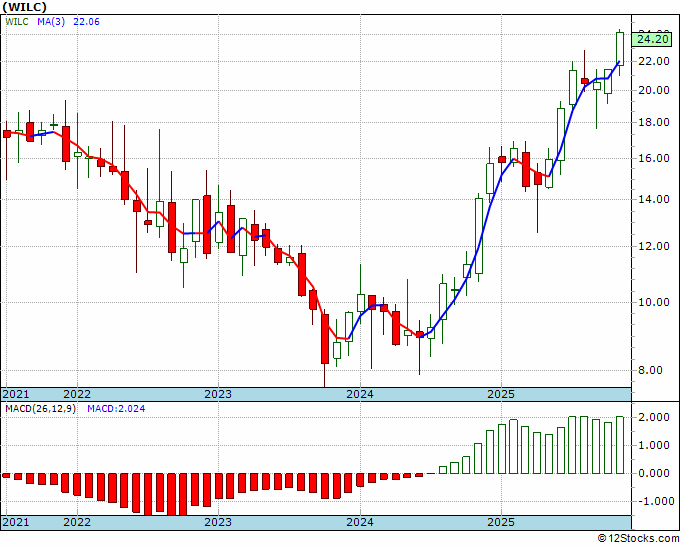680x546 pixels.
Task: Click the MA(3) indicator label
Action: (51, 21)
